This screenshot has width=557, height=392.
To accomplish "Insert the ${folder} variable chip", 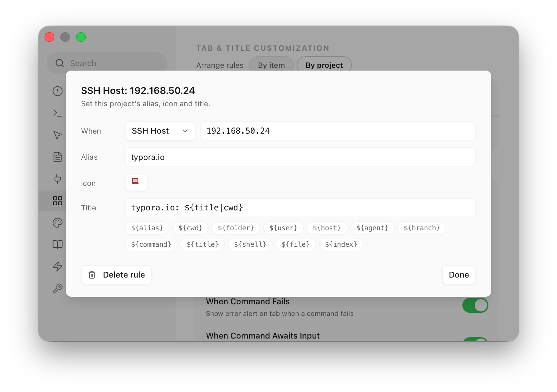I will 236,228.
